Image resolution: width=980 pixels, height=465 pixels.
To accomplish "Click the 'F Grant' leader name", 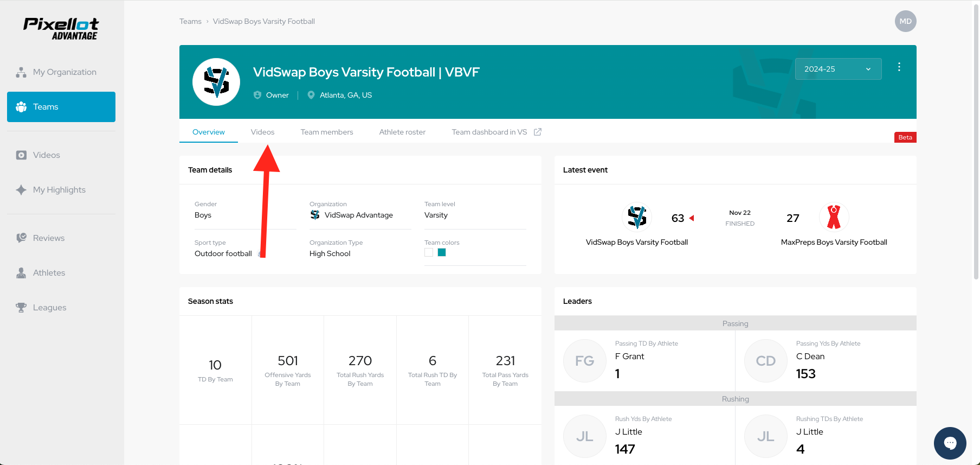I will click(630, 356).
